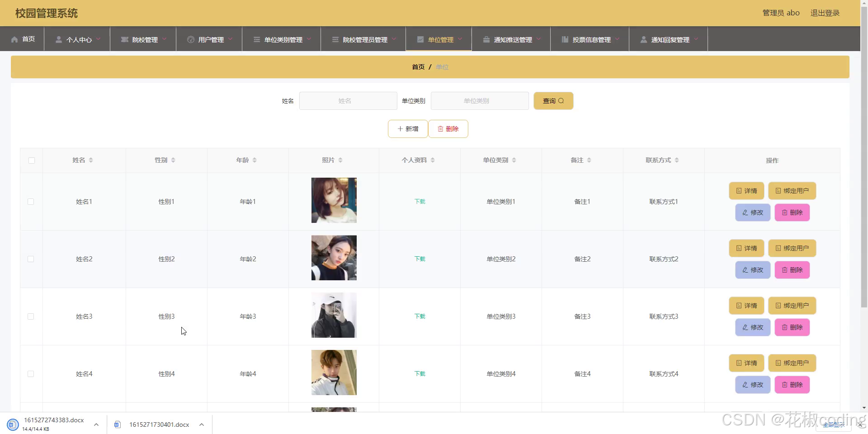Click the 校园管理系统 title
Screen dimensions: 868x434
tap(47, 13)
